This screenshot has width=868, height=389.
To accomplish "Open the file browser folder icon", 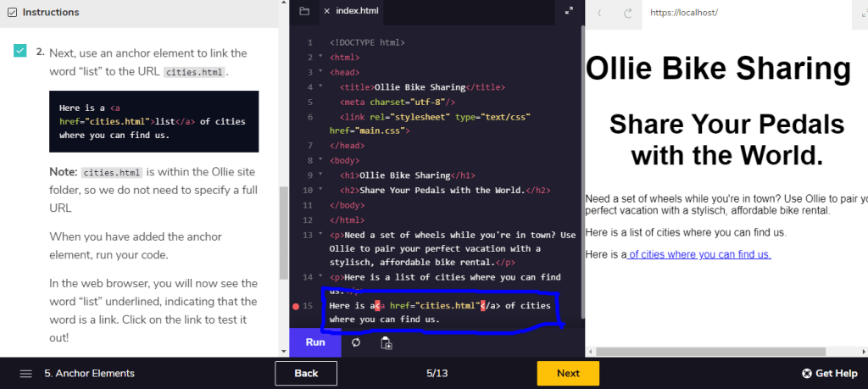I will click(x=304, y=12).
